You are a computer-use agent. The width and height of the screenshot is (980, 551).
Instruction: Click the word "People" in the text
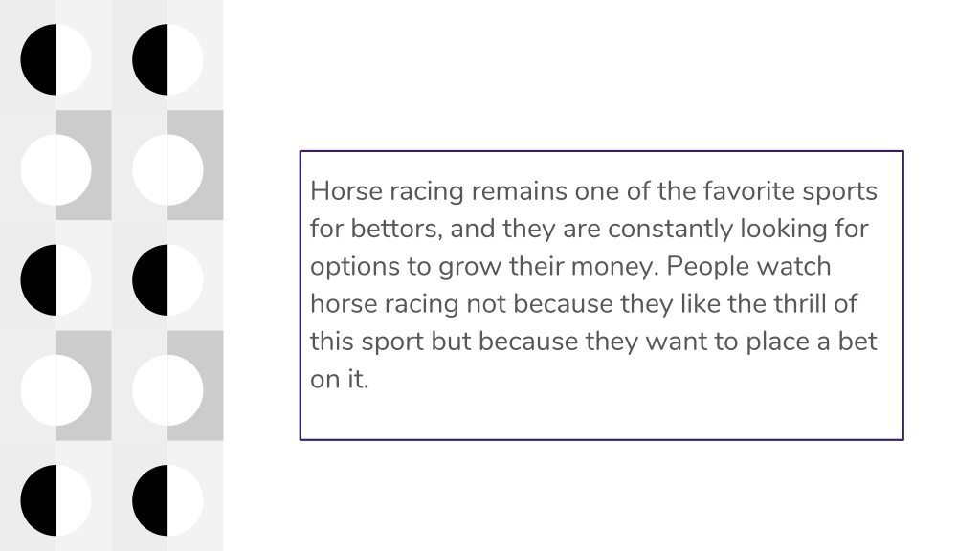pyautogui.click(x=707, y=266)
